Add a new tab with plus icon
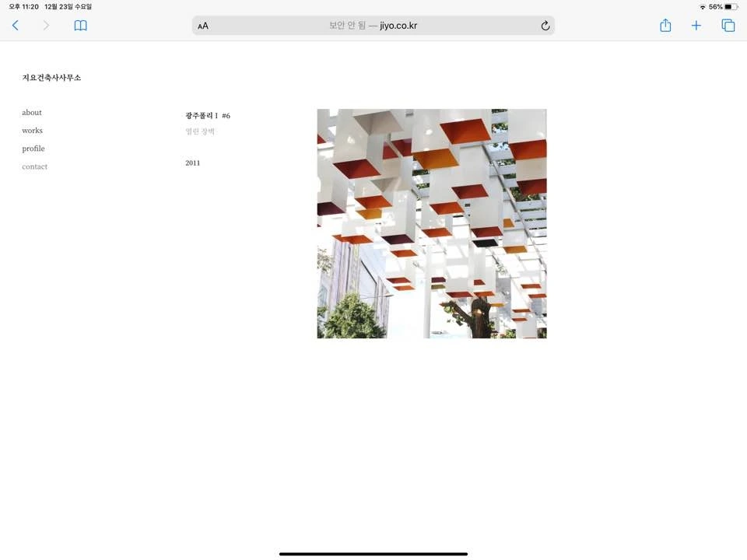The height and width of the screenshot is (560, 747). [x=696, y=26]
